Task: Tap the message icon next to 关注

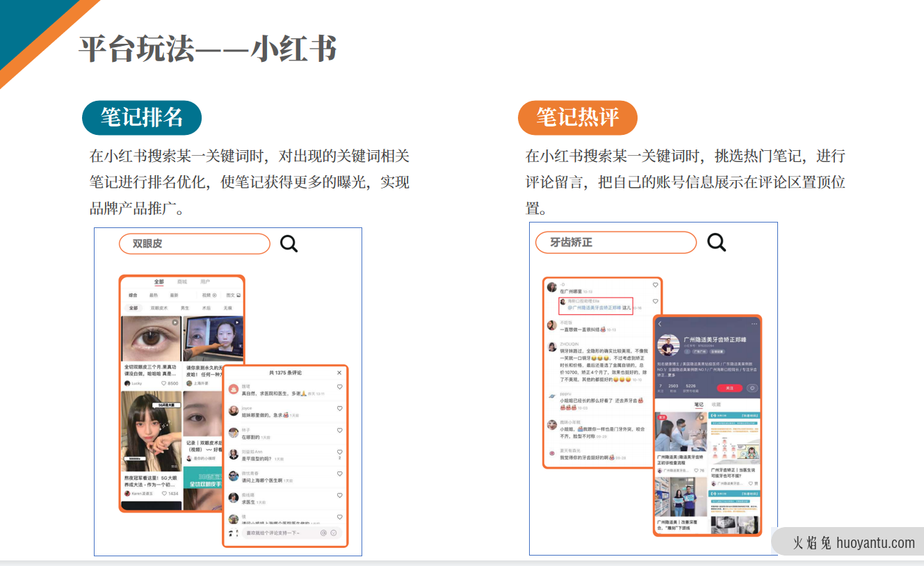Action: click(x=752, y=388)
